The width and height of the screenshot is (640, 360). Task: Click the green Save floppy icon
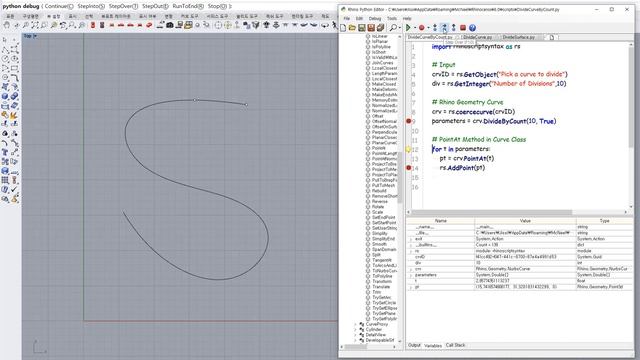(x=362, y=28)
